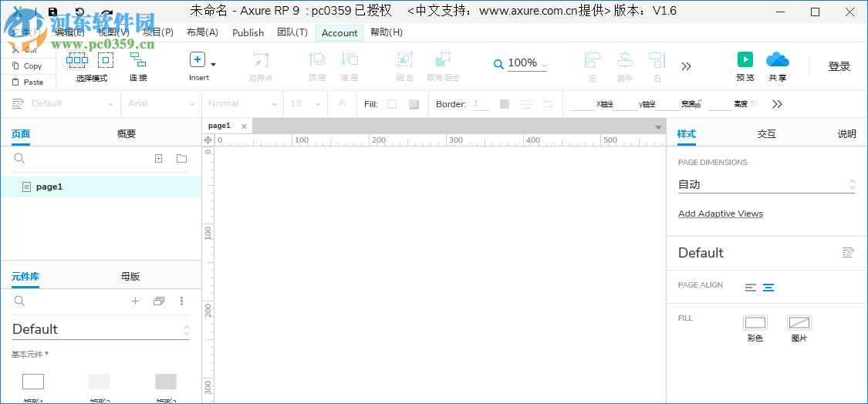Choose the intersected selection mode icon
Viewport: 868px width, 404px height.
(77, 60)
